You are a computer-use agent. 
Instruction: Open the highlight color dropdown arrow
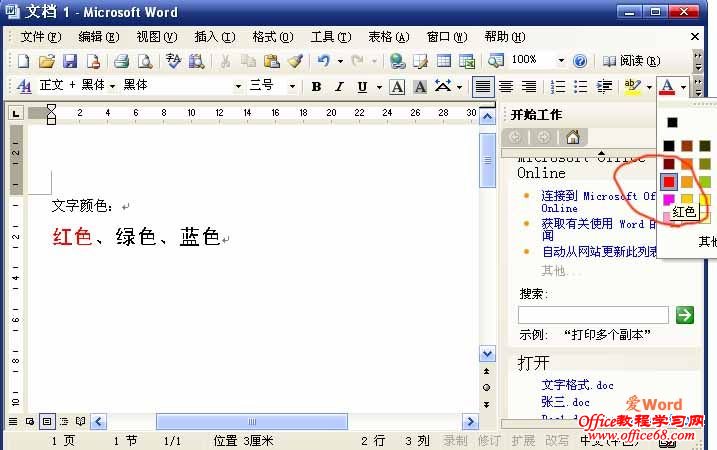pyautogui.click(x=649, y=86)
